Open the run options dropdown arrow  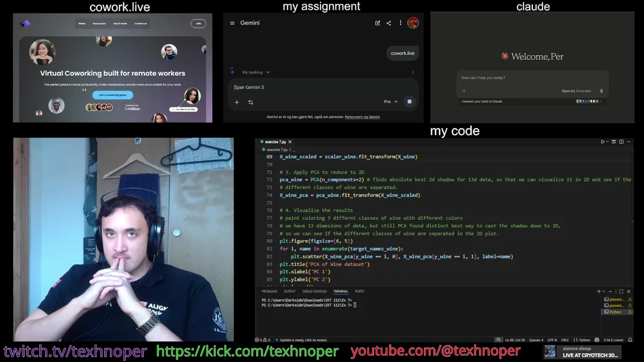(607, 142)
